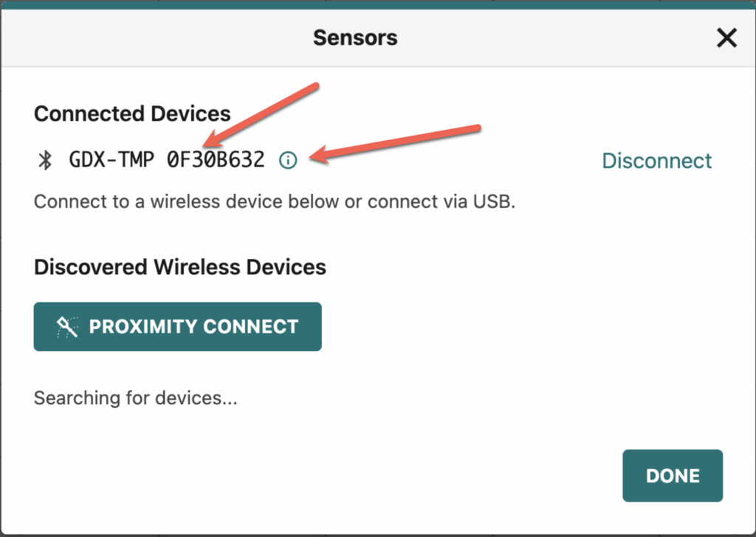
Task: Start Proximity Connect pairing
Action: pyautogui.click(x=177, y=327)
